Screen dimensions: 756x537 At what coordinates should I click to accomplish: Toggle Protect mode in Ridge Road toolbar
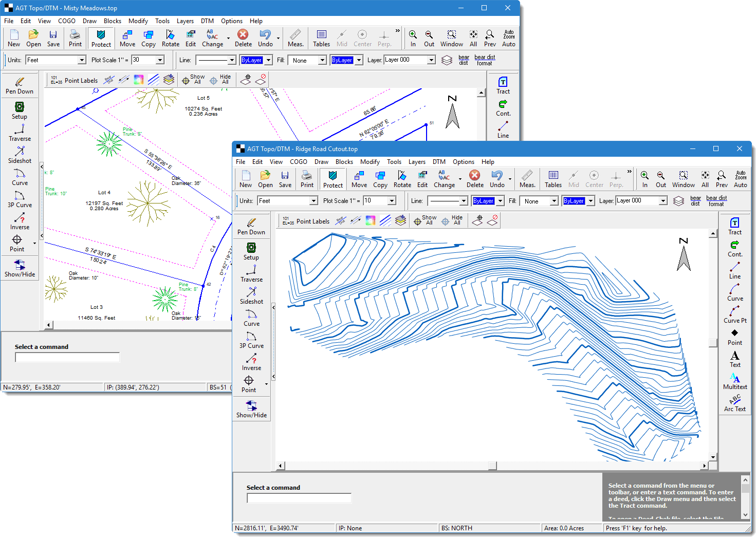coord(333,179)
